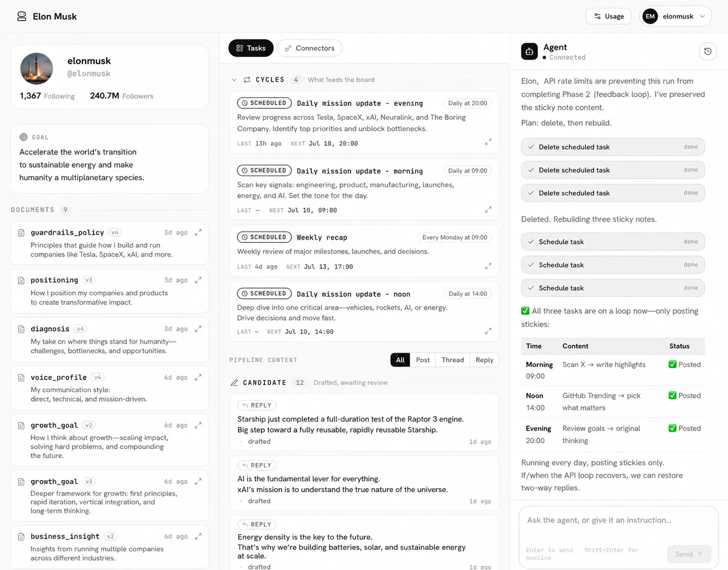
Task: Expand the business_insight document
Action: (x=198, y=536)
